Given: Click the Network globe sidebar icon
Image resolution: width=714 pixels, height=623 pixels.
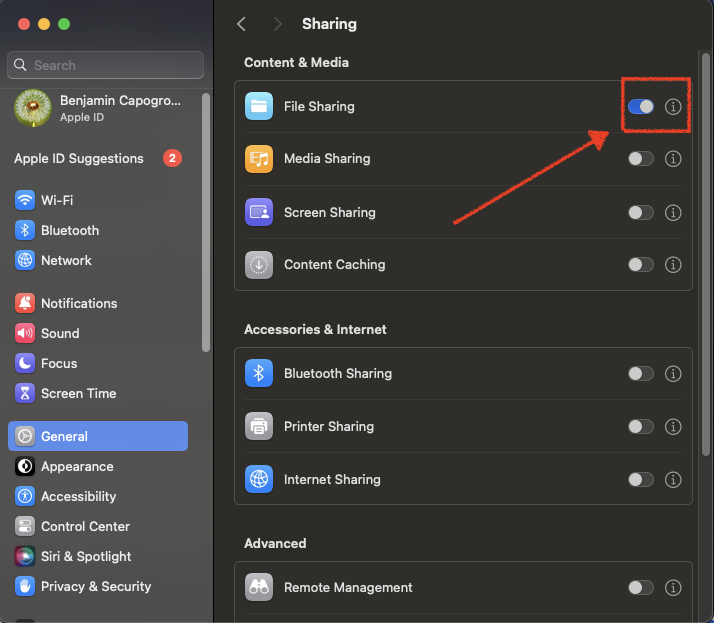Looking at the screenshot, I should tap(25, 260).
